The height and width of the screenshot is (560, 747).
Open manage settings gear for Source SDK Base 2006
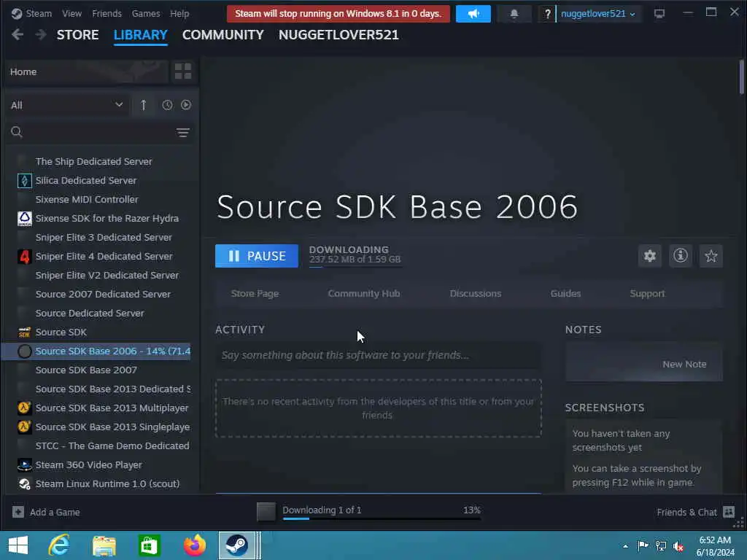[x=650, y=256]
